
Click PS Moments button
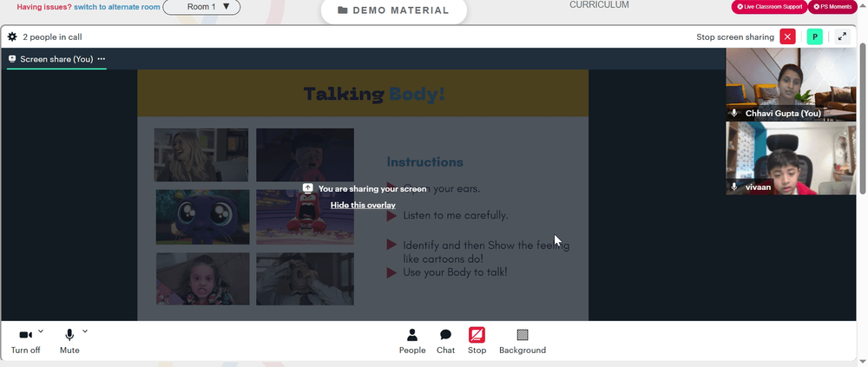point(832,7)
